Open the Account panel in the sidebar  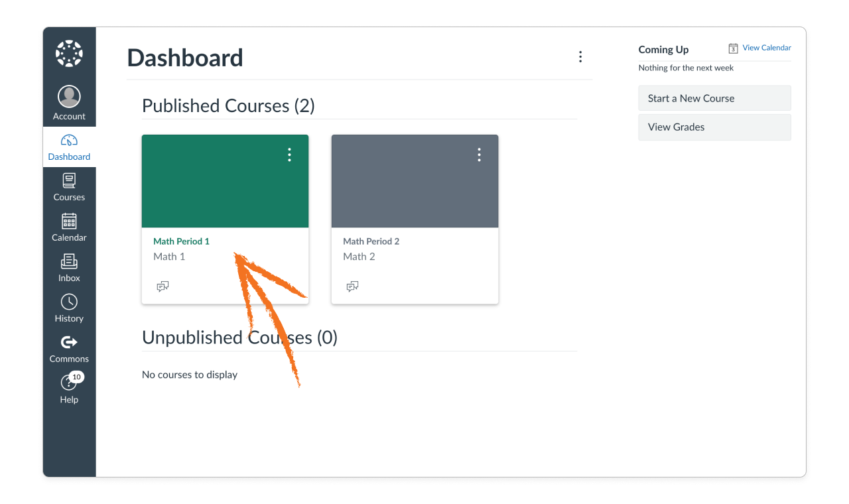[69, 101]
